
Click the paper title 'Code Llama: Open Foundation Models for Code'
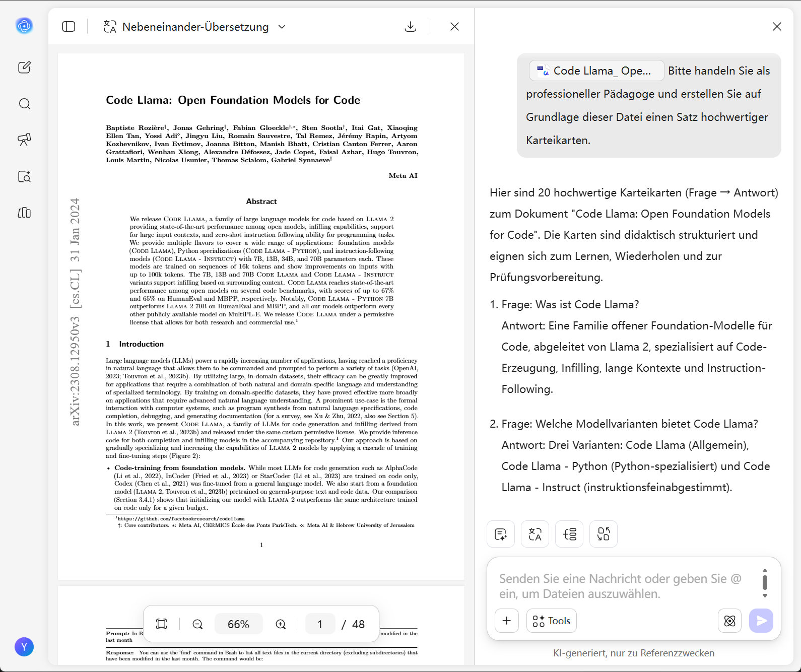(233, 100)
